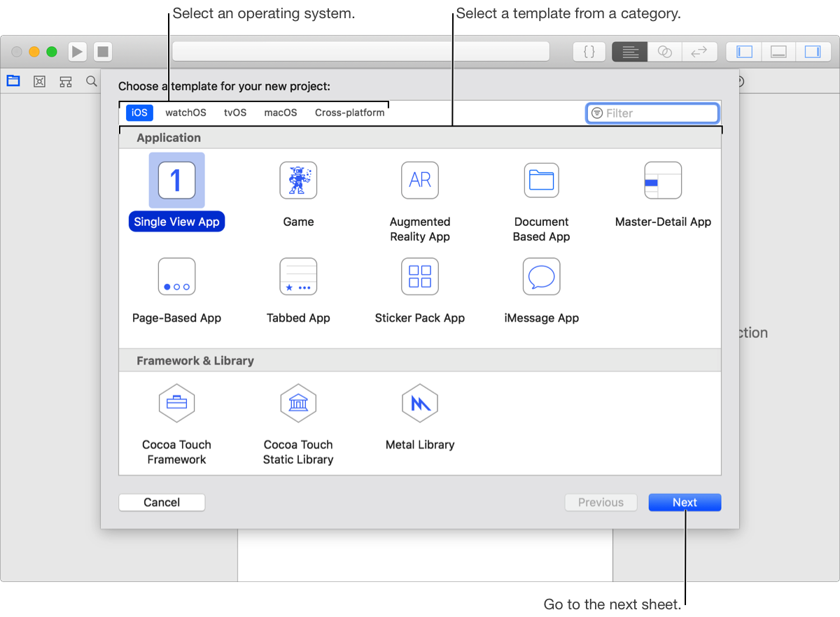This screenshot has width=840, height=617.
Task: Switch to the watchOS tab
Action: pyautogui.click(x=185, y=113)
